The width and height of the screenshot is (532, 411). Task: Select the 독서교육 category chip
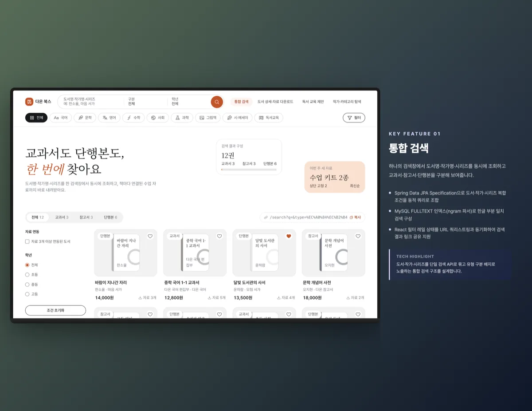pyautogui.click(x=269, y=118)
